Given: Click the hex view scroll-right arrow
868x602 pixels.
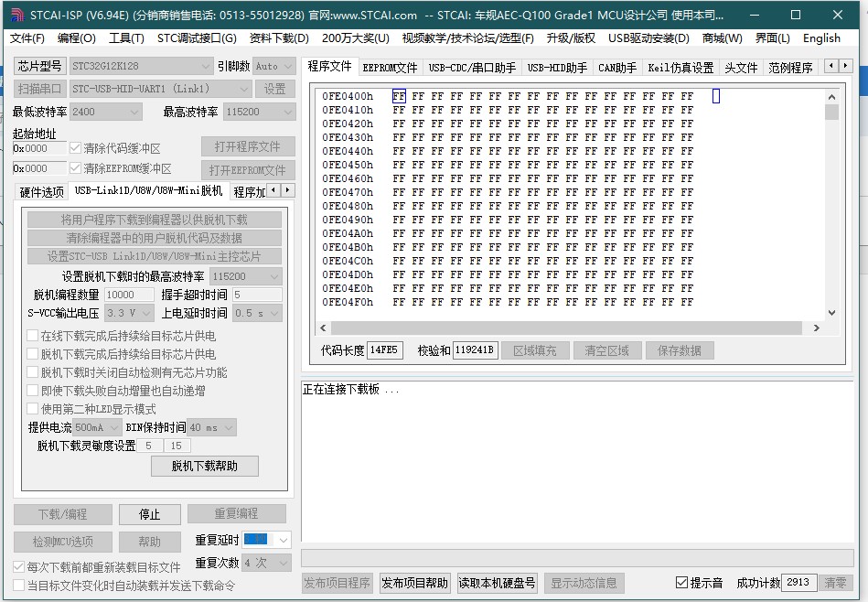Looking at the screenshot, I should point(816,328).
